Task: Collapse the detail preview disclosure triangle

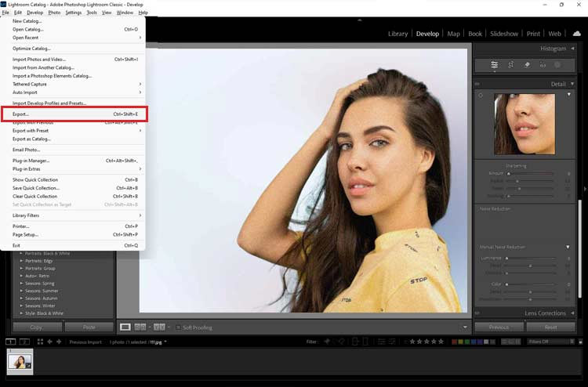Action: click(x=569, y=95)
